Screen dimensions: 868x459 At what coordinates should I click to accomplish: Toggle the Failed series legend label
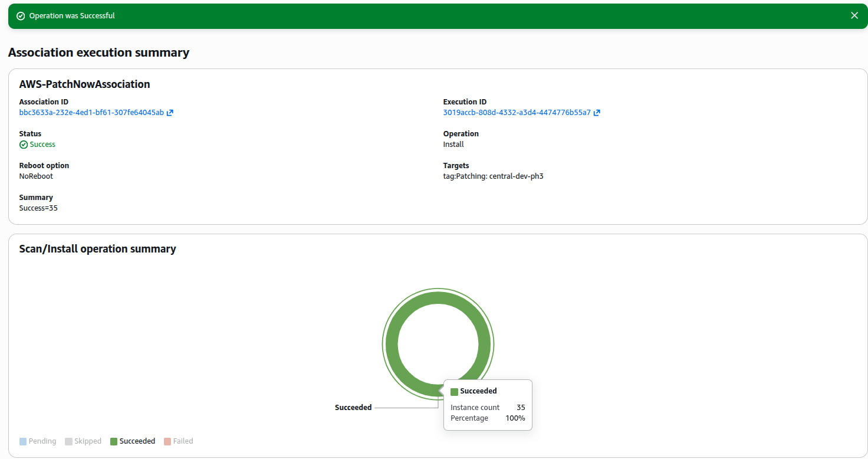[x=183, y=441]
